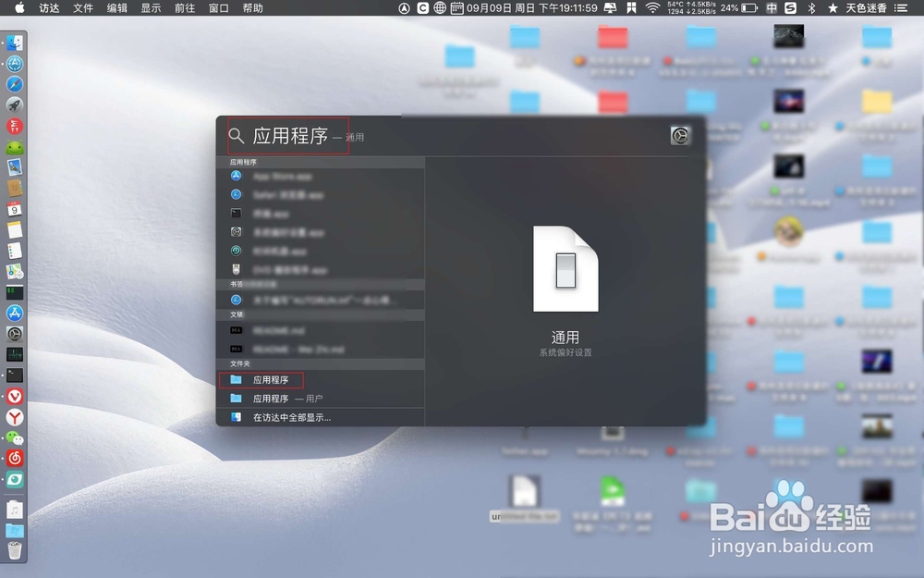
Task: Launch Yandex browser from the Dock
Action: coord(15,417)
